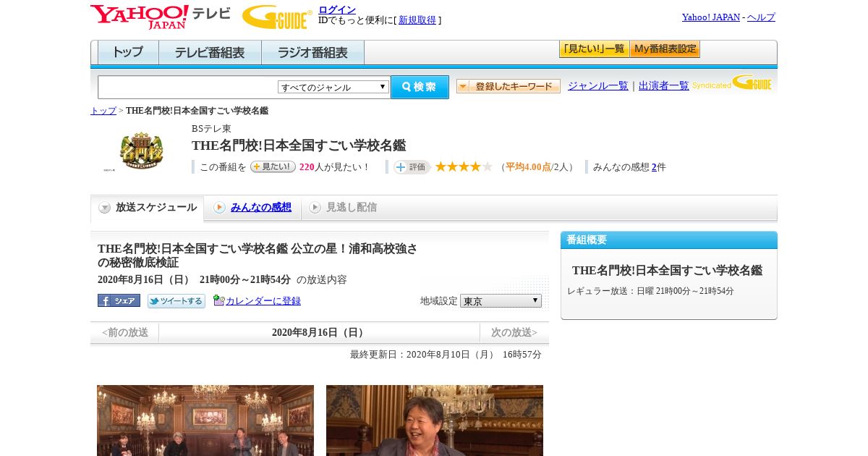The height and width of the screenshot is (456, 868).
Task: Click the first rating star
Action: coord(441,166)
